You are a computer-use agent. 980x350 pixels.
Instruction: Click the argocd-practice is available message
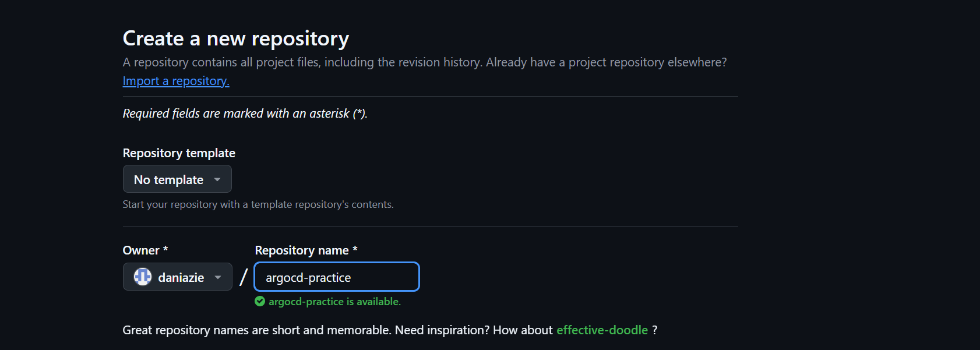[334, 302]
